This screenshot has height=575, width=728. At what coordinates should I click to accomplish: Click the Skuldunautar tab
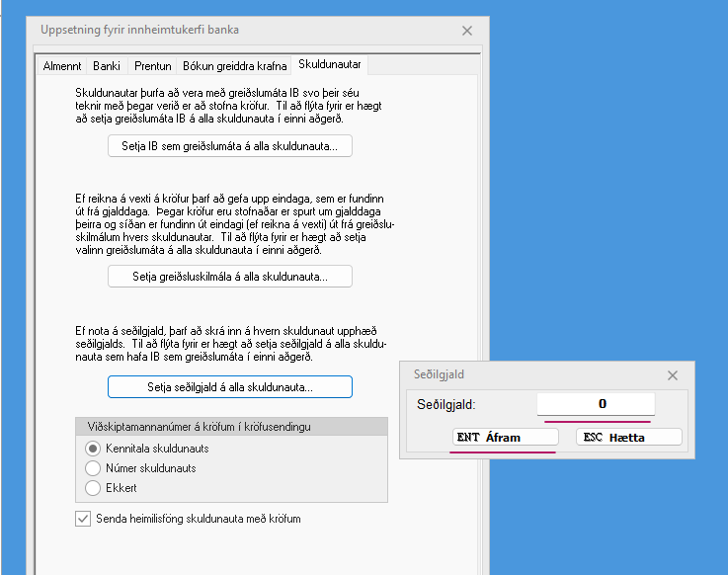point(330,65)
